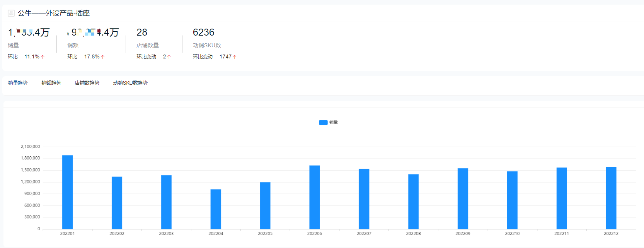Click the 1747 环比变动 value
Screen dimensions: 644x248
pos(225,57)
